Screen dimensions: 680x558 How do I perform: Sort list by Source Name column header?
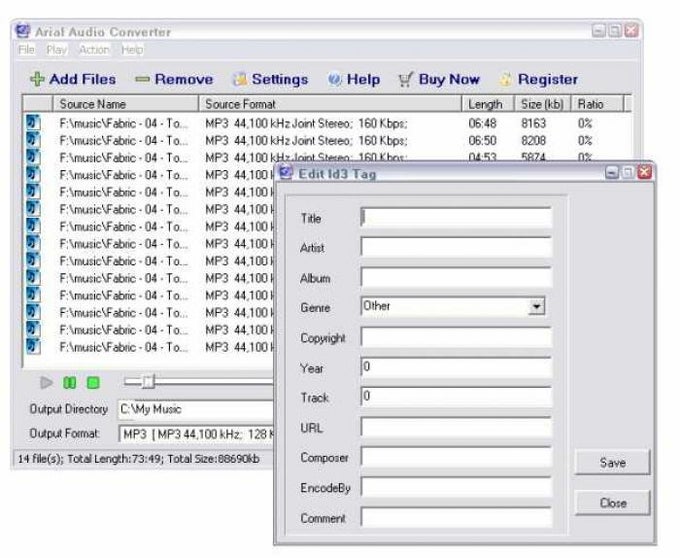click(x=125, y=104)
